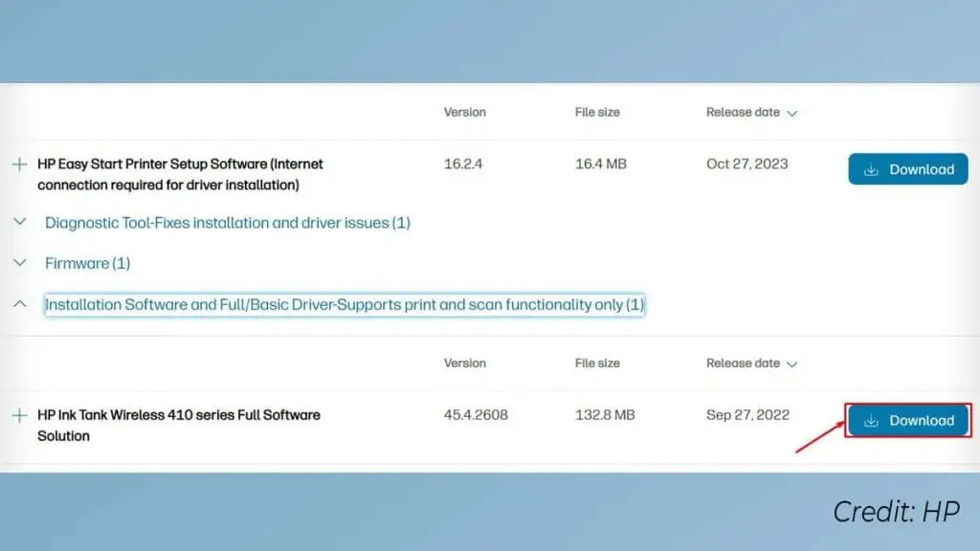This screenshot has height=551, width=980.
Task: Click the upper Version column header
Action: click(x=464, y=112)
